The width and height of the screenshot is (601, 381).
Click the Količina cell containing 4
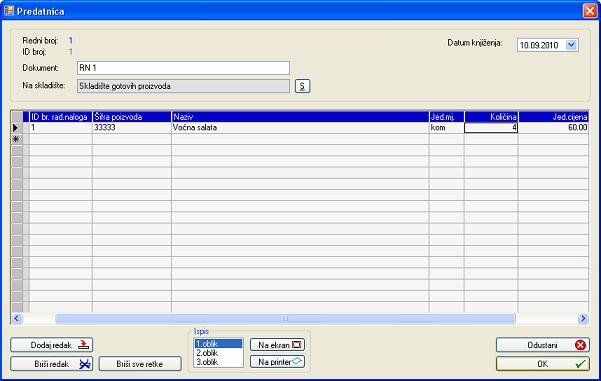pyautogui.click(x=491, y=128)
